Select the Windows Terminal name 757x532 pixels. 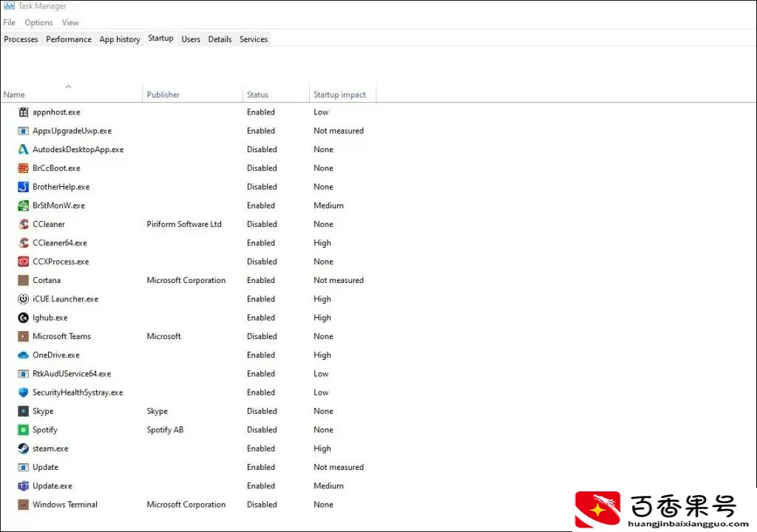[65, 505]
